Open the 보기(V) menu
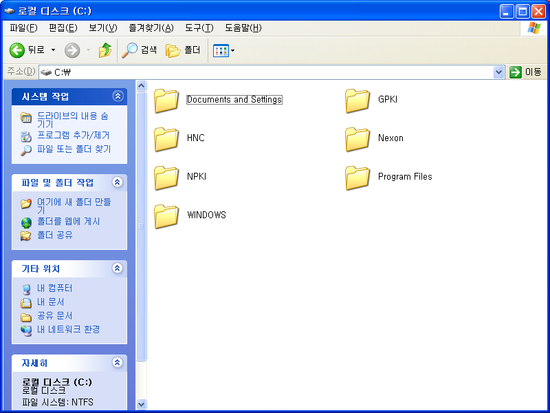Screen dimensions: 550x413 point(103,28)
